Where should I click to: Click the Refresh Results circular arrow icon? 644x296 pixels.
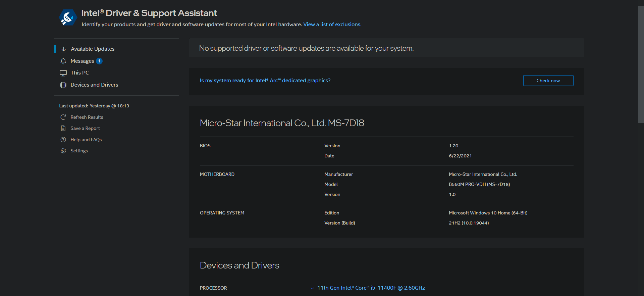[x=63, y=117]
